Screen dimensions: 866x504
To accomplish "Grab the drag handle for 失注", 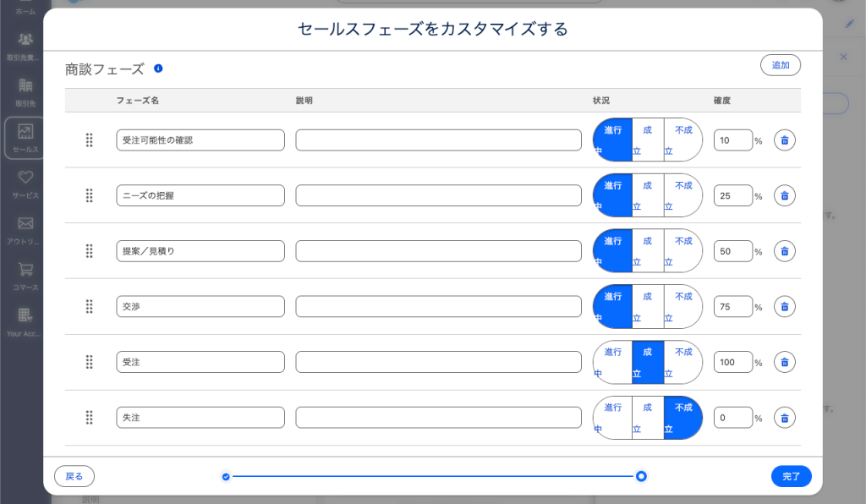I will [89, 418].
